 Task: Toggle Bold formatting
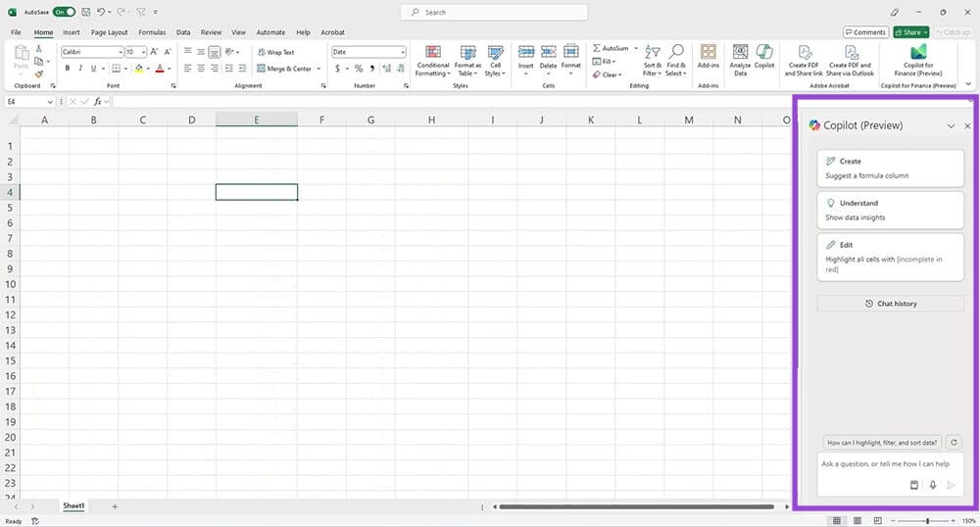[x=68, y=68]
